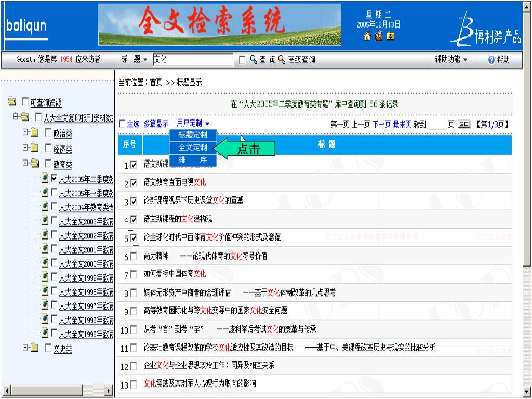Click the search keyword field containing 文化
This screenshot has width=532, height=399.
[x=193, y=60]
